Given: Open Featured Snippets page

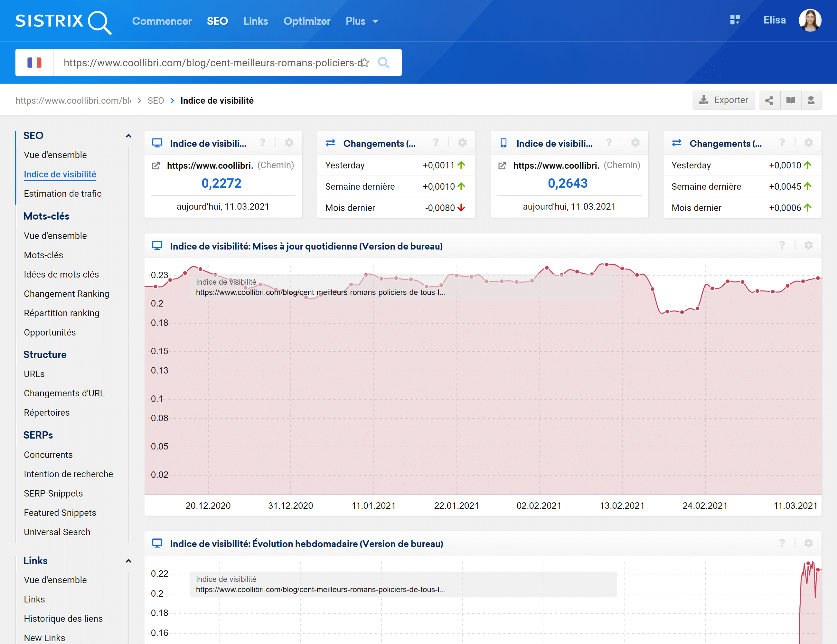Looking at the screenshot, I should tap(60, 513).
